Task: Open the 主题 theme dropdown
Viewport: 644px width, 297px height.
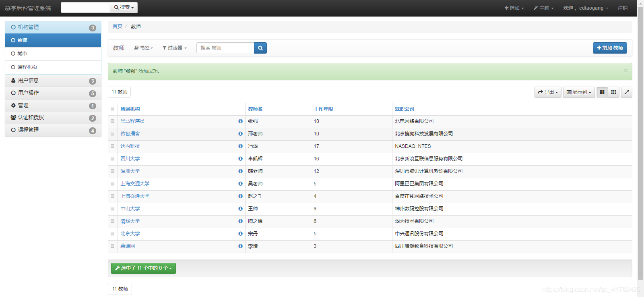Action: point(544,8)
